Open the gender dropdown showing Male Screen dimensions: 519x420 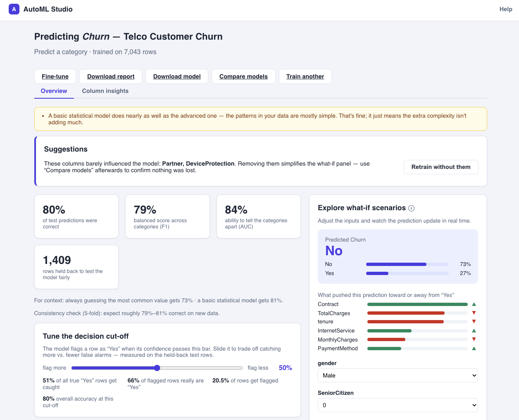click(x=398, y=375)
